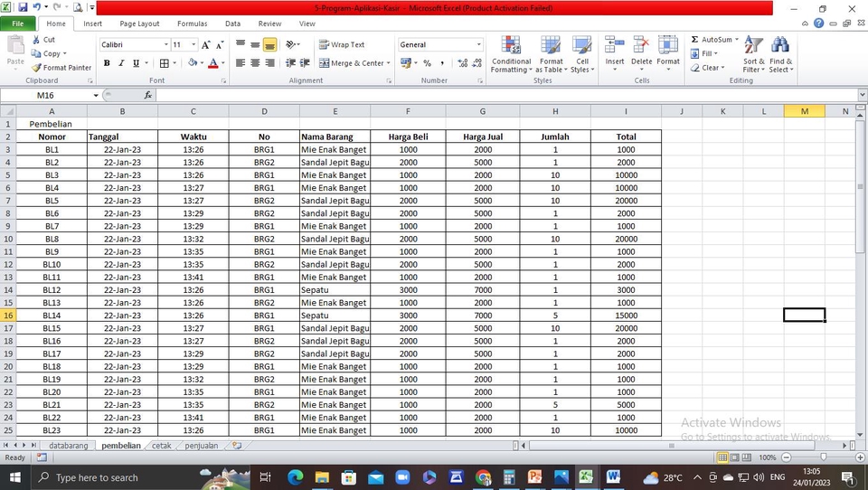This screenshot has width=868, height=490.
Task: Toggle Top Align in Alignment group
Action: point(241,44)
